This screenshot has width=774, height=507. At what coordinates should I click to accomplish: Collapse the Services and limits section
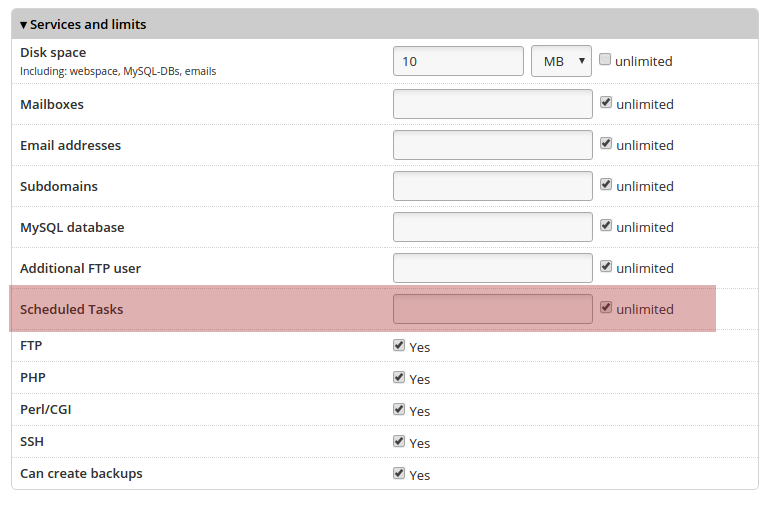[24, 24]
